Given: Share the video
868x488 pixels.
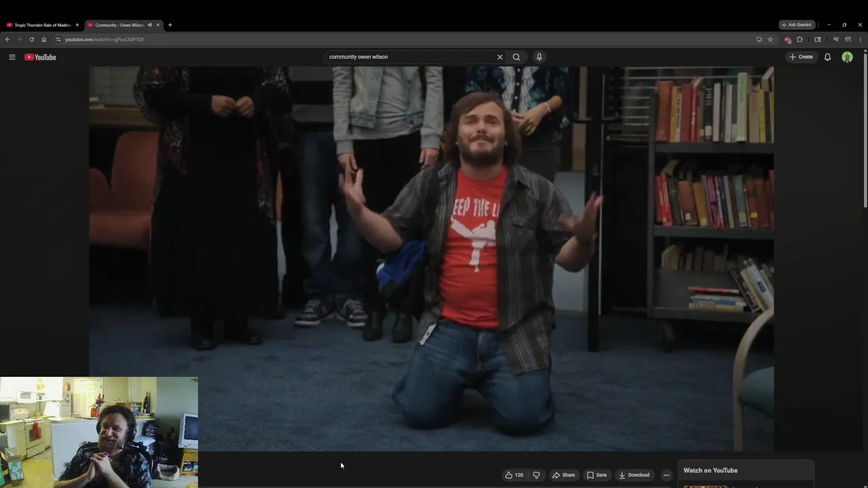Looking at the screenshot, I should 564,475.
